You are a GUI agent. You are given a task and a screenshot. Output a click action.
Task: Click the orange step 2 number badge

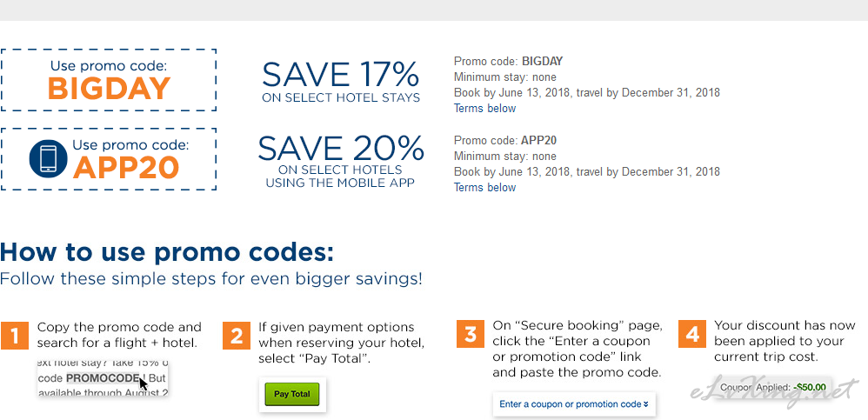coord(237,336)
